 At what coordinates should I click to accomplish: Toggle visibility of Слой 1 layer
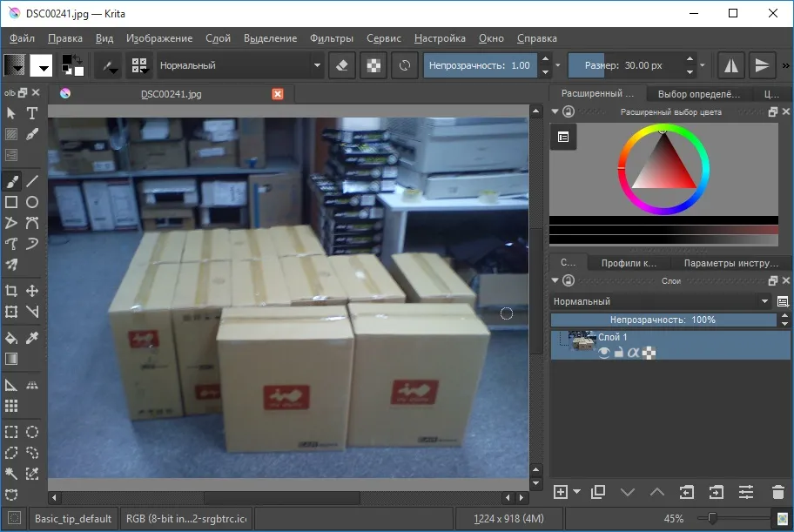(603, 353)
